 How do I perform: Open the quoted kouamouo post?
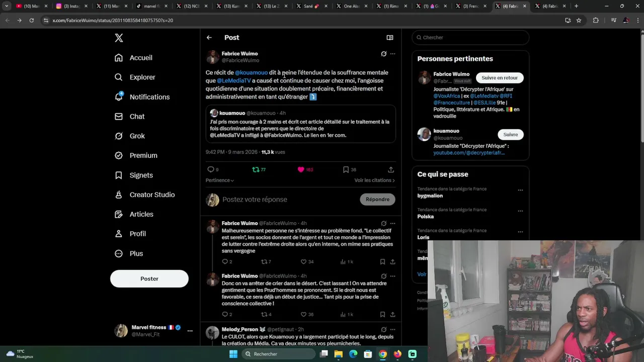(x=300, y=124)
